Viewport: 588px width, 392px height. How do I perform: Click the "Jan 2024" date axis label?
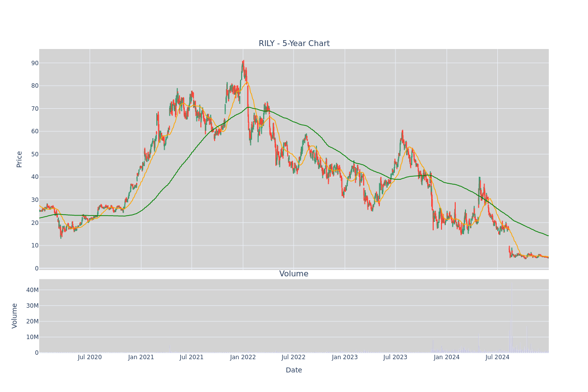pyautogui.click(x=447, y=357)
